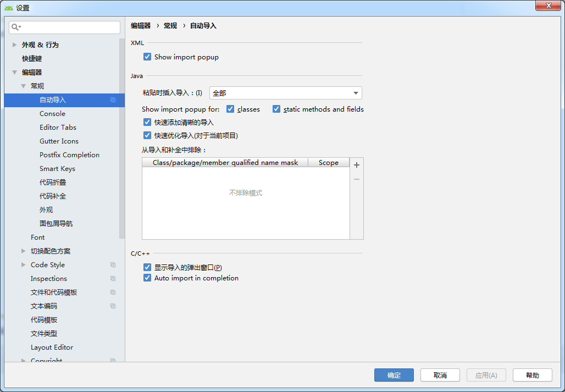The image size is (565, 392).
Task: Select 外观 under 常规 in tree
Action: point(46,209)
